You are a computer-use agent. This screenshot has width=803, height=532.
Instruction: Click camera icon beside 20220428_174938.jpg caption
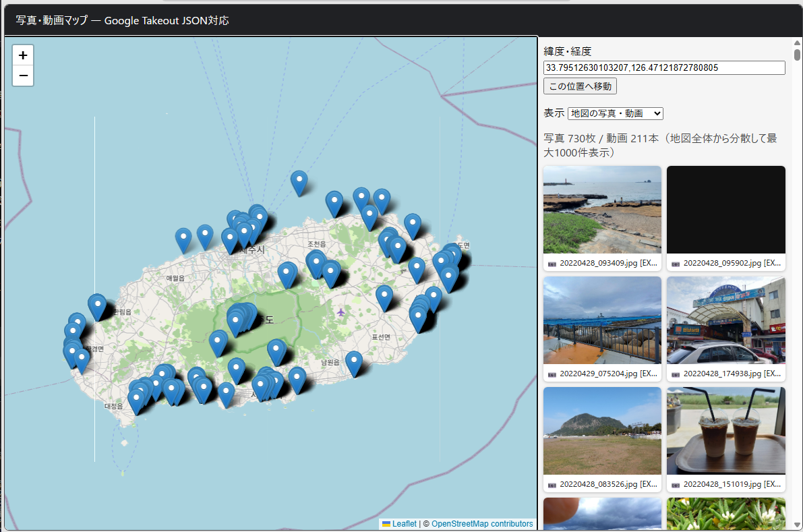(676, 374)
